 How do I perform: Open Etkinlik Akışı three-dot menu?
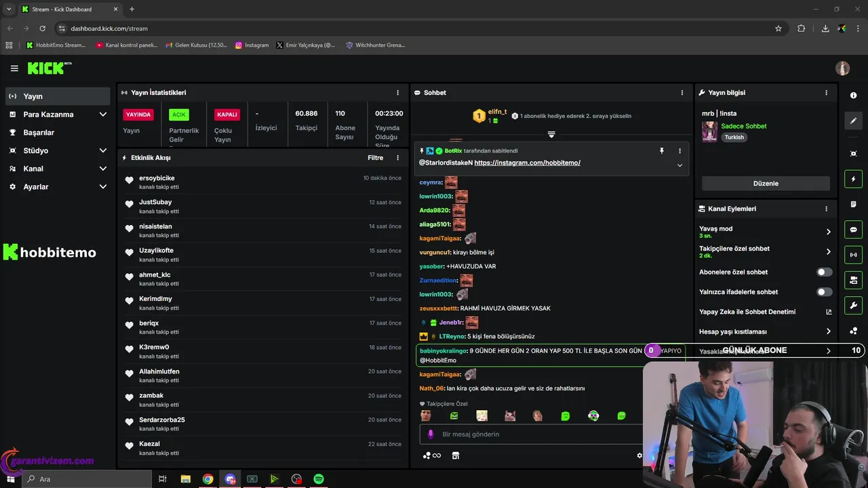click(x=398, y=158)
